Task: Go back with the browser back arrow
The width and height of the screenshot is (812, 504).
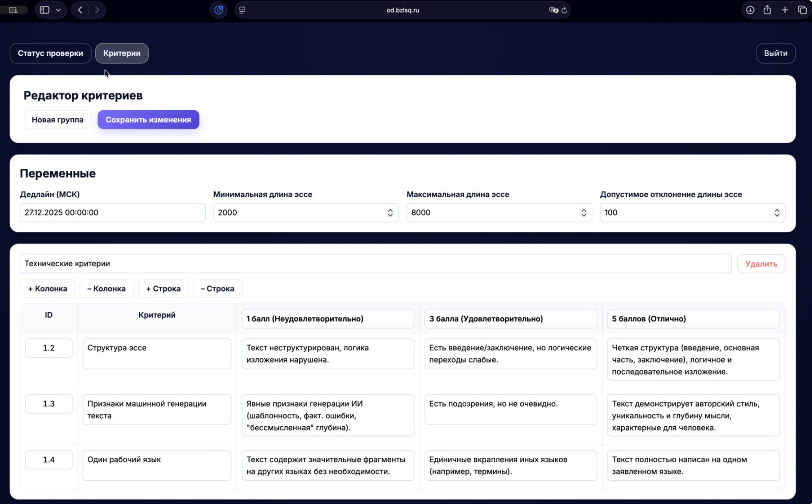Action: click(x=80, y=10)
